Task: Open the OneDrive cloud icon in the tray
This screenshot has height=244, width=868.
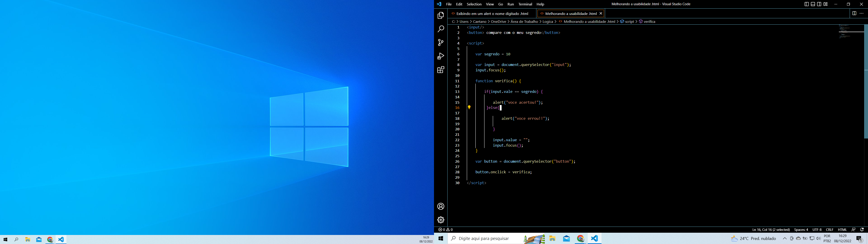Action: coord(798,239)
